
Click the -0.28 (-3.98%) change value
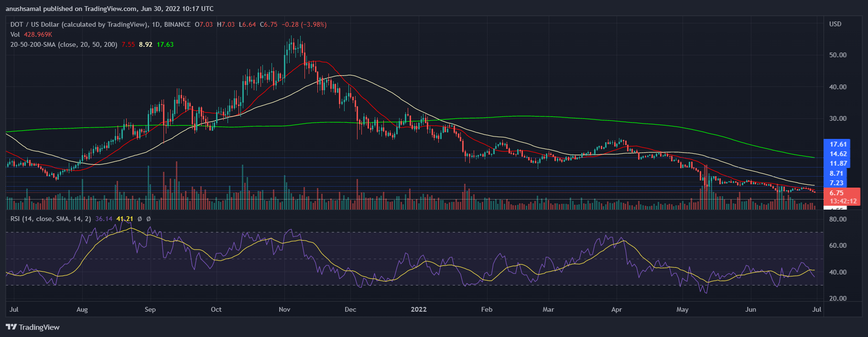pyautogui.click(x=304, y=24)
